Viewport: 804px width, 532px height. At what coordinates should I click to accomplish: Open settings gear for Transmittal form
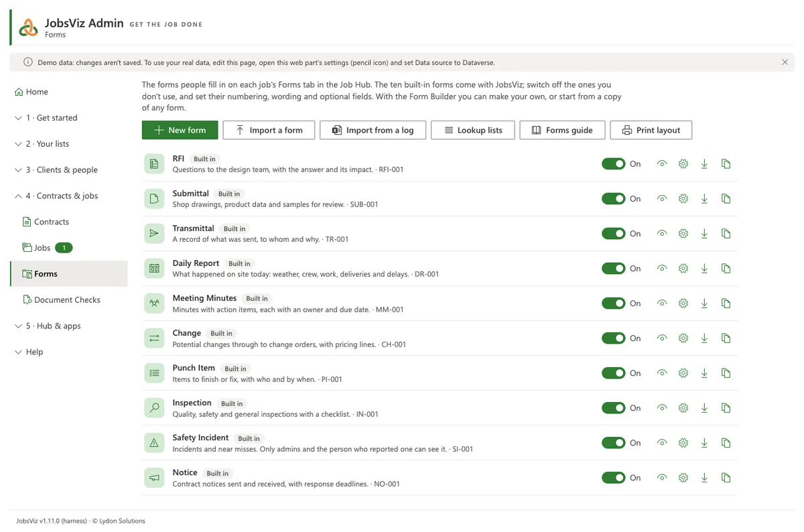click(683, 233)
